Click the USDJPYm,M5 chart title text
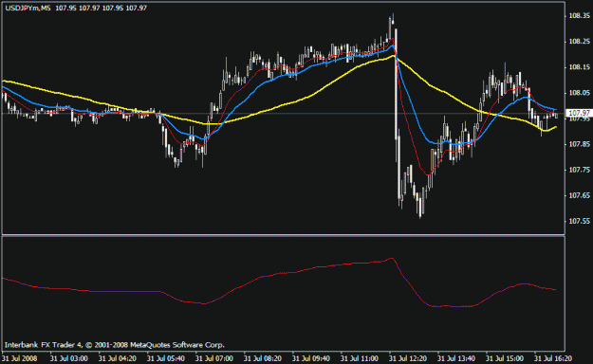The height and width of the screenshot is (364, 593). coord(28,8)
